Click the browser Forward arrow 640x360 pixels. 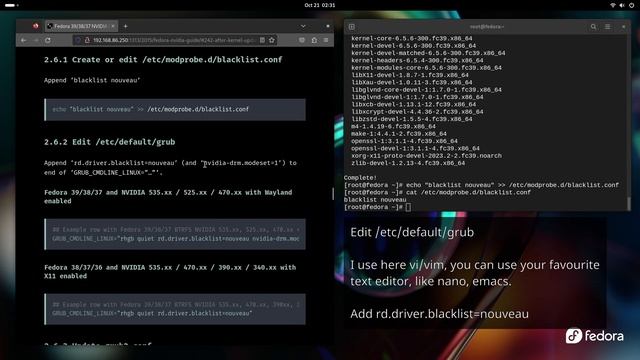pyautogui.click(x=36, y=40)
